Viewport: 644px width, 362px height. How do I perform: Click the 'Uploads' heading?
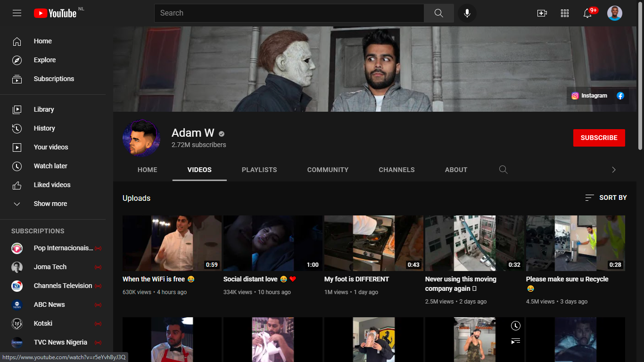137,198
